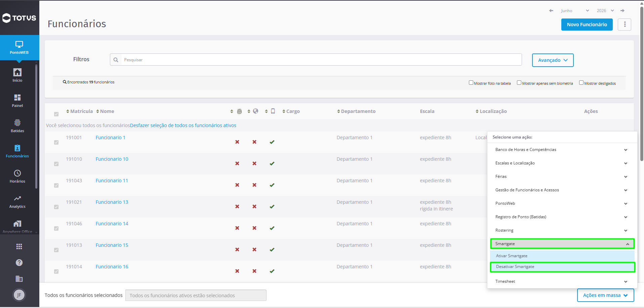Image resolution: width=644 pixels, height=308 pixels.
Task: Enable Mostrar foto na tabela checkbox
Action: 471,83
